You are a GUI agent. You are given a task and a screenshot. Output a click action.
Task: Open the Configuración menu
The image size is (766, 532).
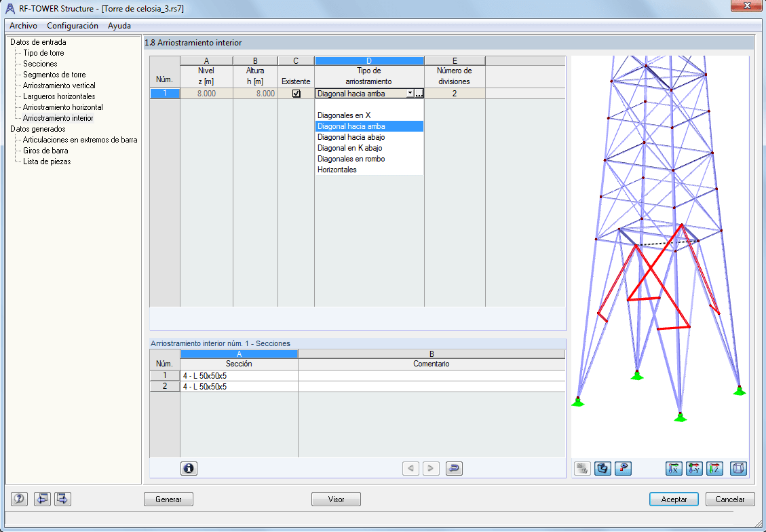tap(73, 26)
